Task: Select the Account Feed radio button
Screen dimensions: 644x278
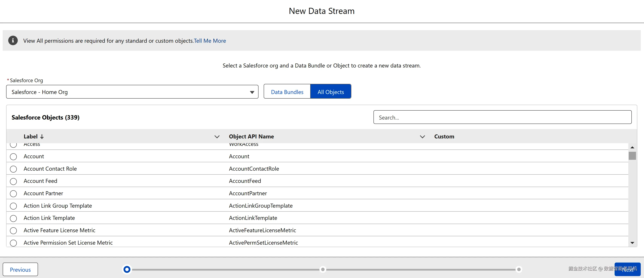Action: [x=14, y=181]
